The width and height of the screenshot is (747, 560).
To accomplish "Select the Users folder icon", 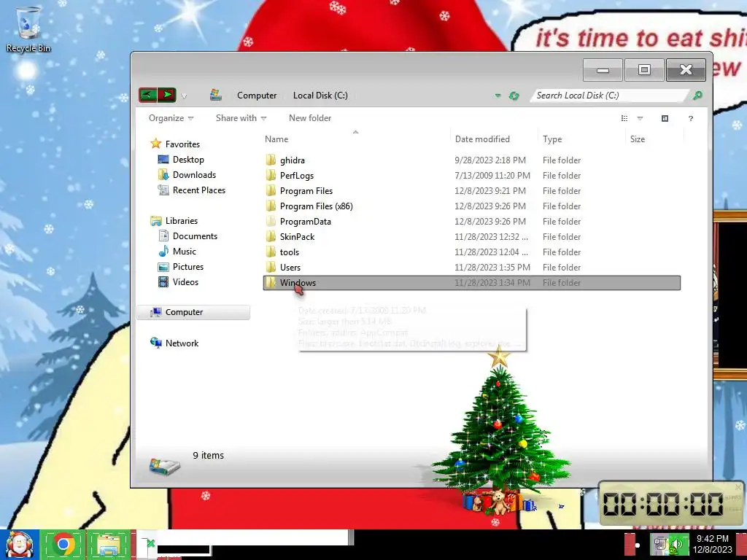I will tap(271, 267).
